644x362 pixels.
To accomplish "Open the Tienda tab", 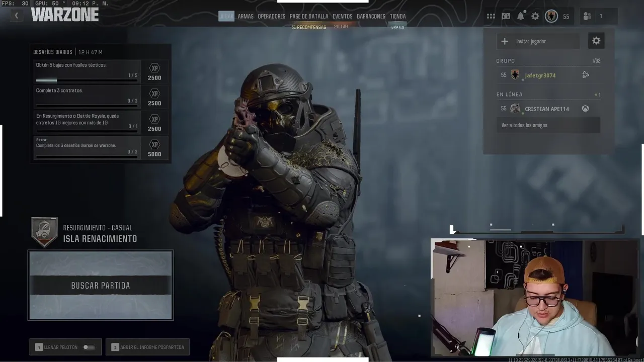I will coord(397,16).
